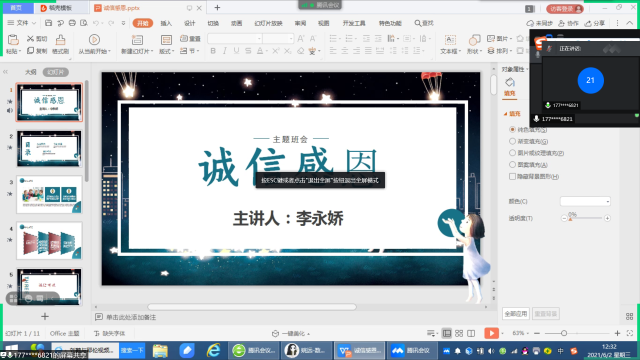This screenshot has width=640, height=360.
Task: Collapse the ribbon with the chevron arrow
Action: coord(630,23)
